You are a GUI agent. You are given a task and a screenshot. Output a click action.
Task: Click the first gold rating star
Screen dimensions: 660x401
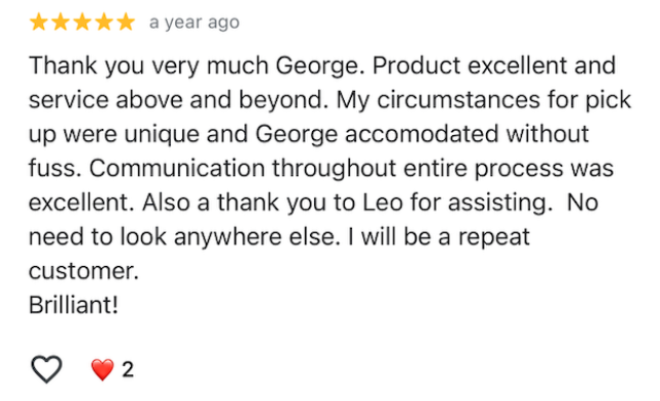[x=38, y=21]
